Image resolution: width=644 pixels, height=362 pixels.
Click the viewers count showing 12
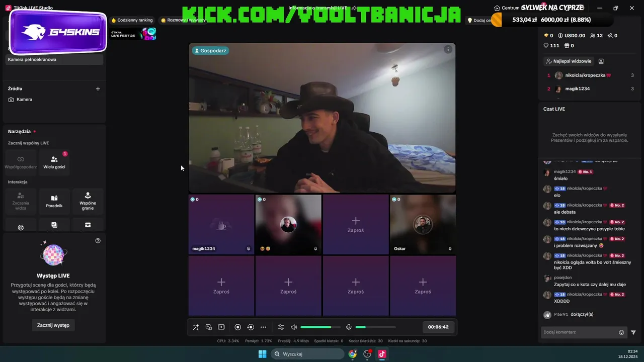click(596, 36)
